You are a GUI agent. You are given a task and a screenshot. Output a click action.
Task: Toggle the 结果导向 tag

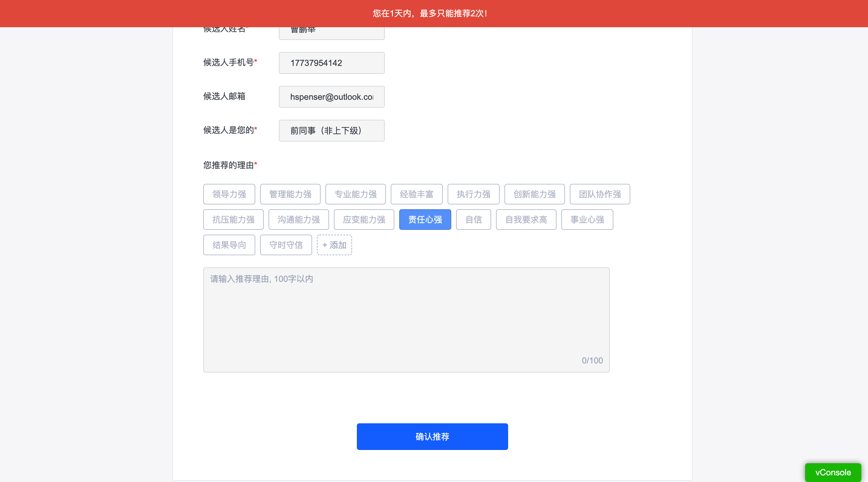(229, 245)
